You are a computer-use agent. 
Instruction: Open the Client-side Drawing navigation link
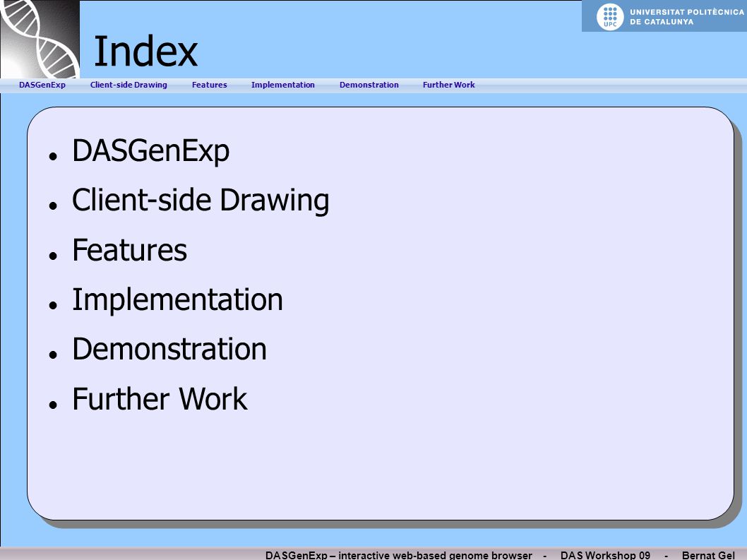[x=129, y=85]
